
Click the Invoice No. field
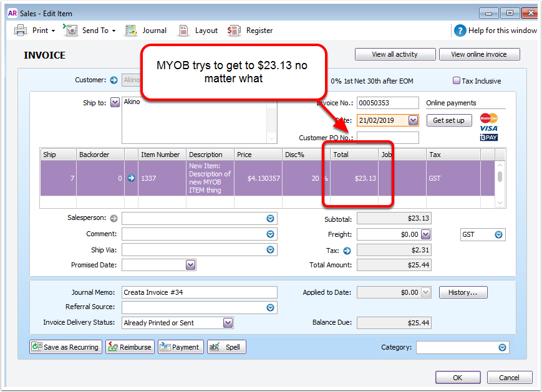point(388,103)
